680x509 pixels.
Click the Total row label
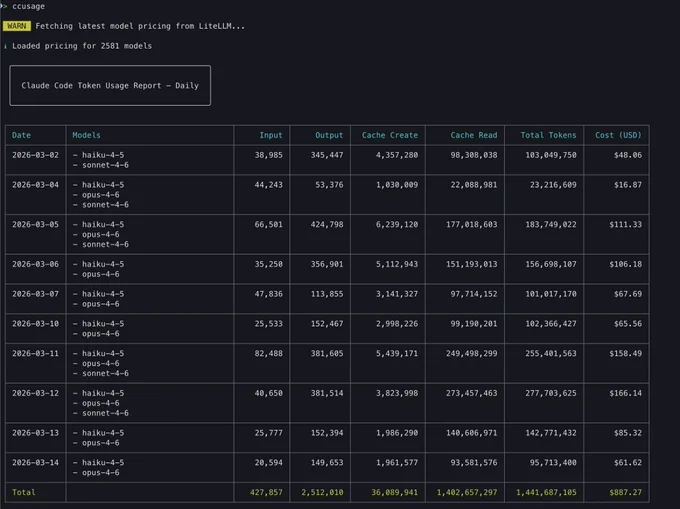[x=23, y=493]
